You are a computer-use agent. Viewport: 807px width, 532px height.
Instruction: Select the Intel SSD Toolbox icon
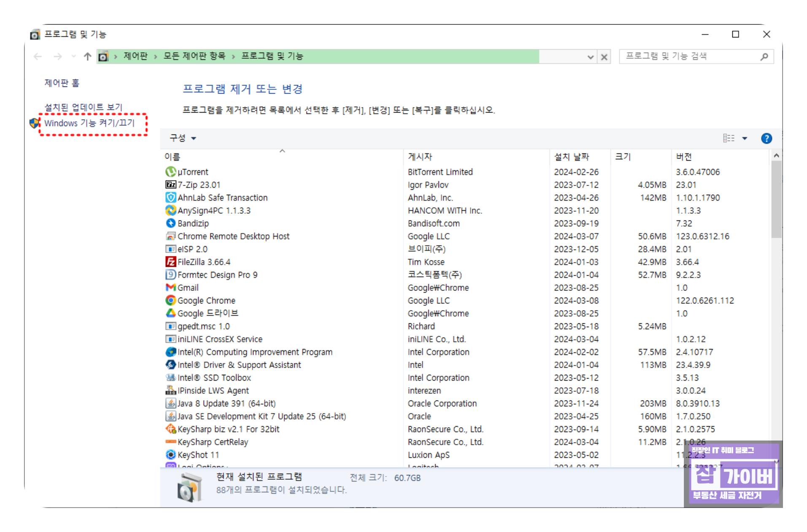pos(170,377)
